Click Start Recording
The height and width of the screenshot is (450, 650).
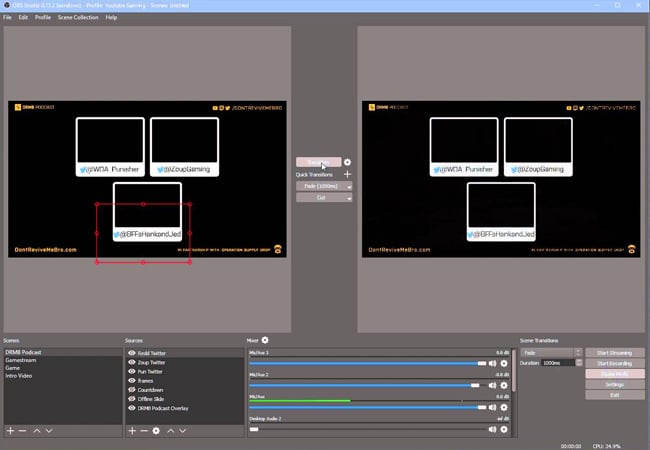tap(615, 363)
